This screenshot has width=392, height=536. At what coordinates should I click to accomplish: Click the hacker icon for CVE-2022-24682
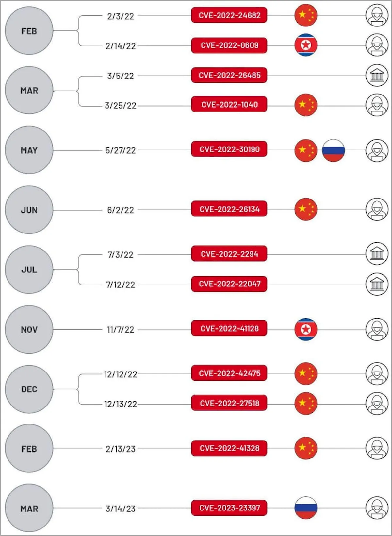[377, 15]
